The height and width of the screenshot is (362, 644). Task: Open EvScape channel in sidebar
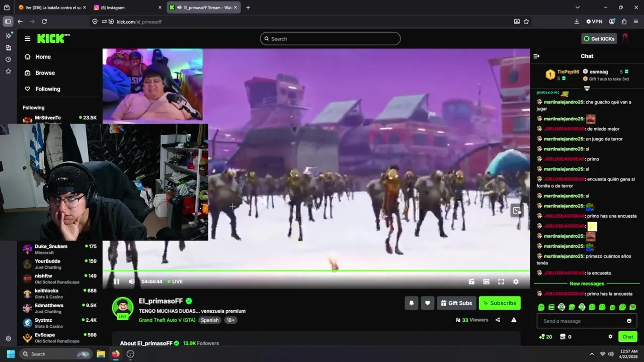(x=59, y=338)
